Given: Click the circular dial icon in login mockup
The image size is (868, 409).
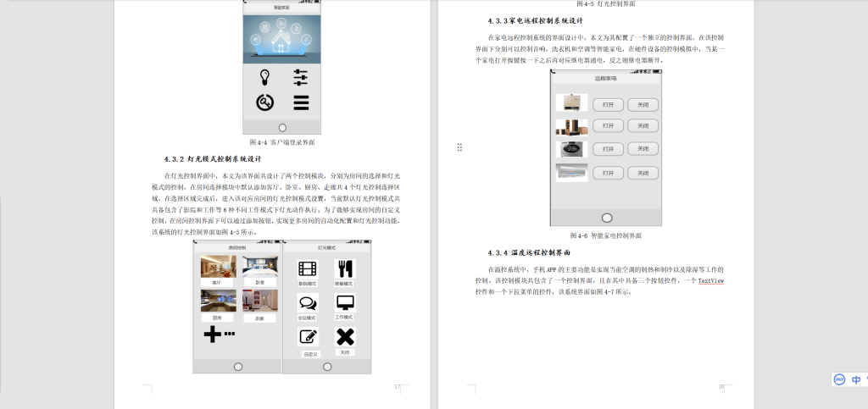Looking at the screenshot, I should (265, 102).
